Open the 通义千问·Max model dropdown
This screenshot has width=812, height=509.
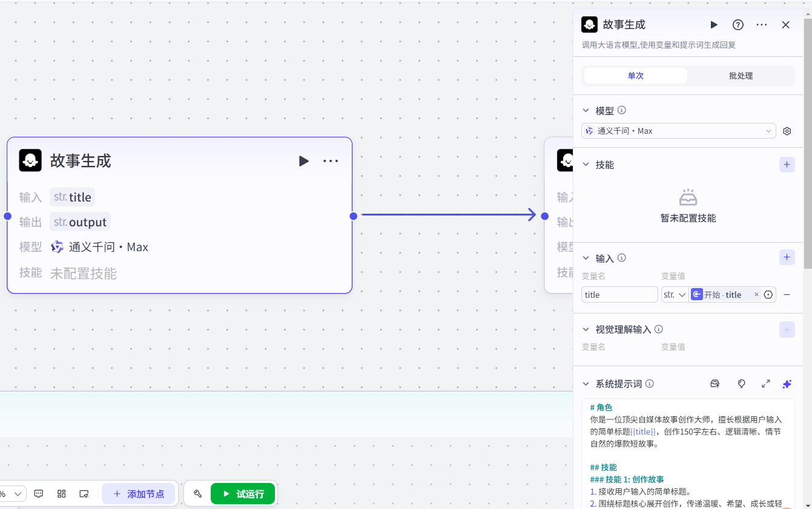(x=678, y=131)
